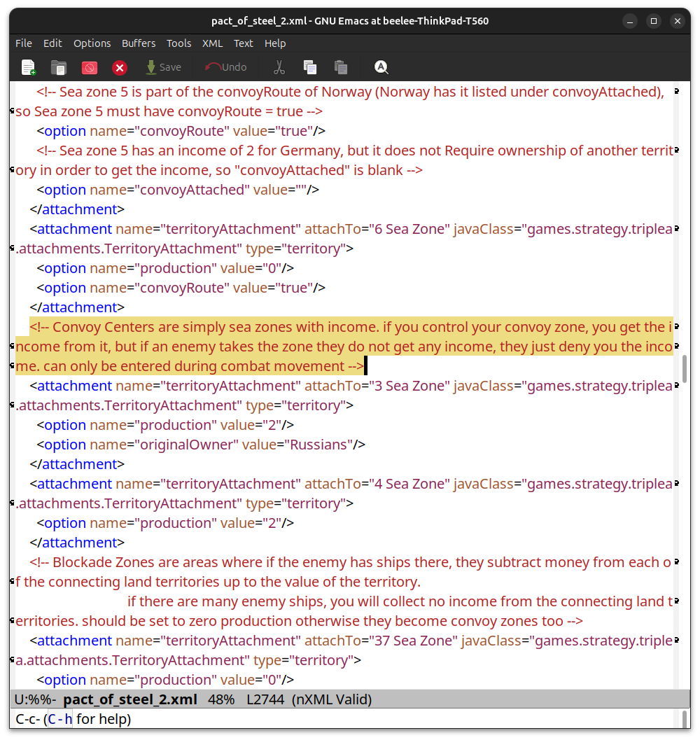
Task: Click the Undo toolbar button
Action: pyautogui.click(x=226, y=67)
